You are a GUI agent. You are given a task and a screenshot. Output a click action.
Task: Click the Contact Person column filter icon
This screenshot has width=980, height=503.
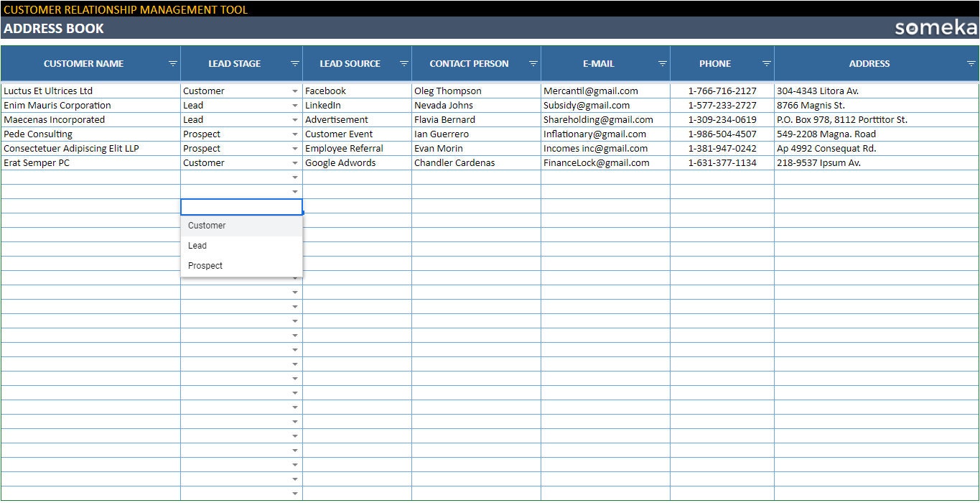pos(533,63)
